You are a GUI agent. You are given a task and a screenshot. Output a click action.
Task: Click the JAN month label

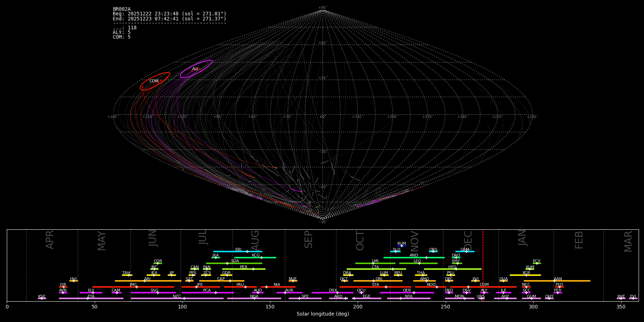tap(522, 238)
